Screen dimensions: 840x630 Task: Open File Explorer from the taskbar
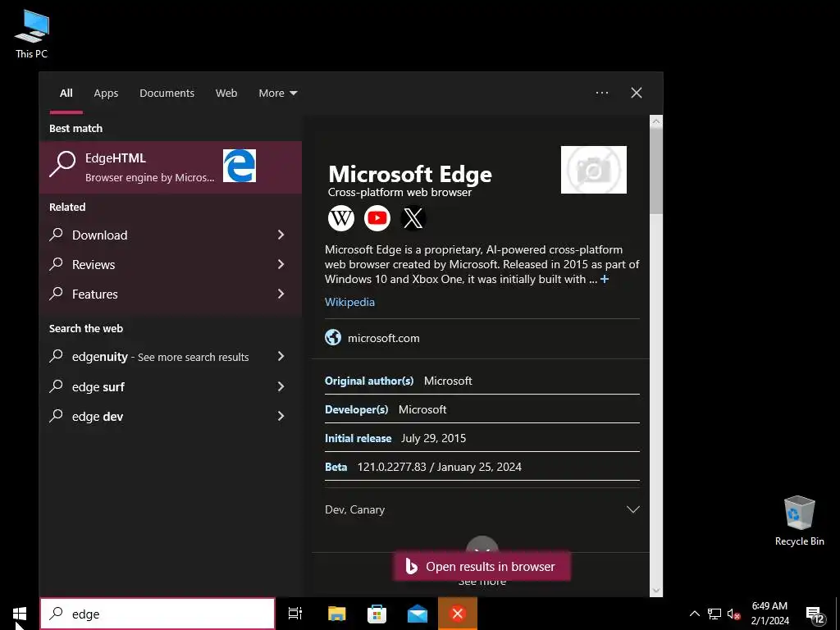click(337, 614)
